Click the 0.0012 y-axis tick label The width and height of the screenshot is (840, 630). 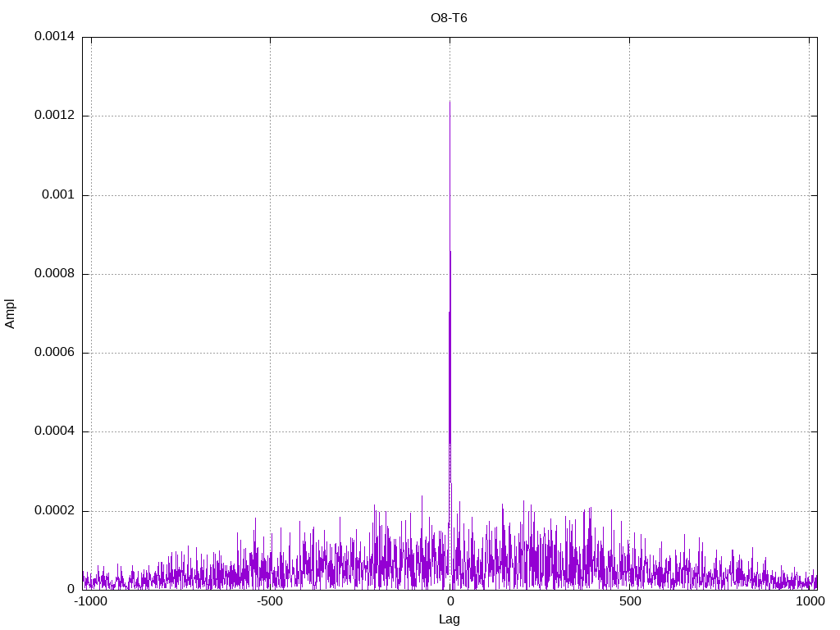coord(55,115)
